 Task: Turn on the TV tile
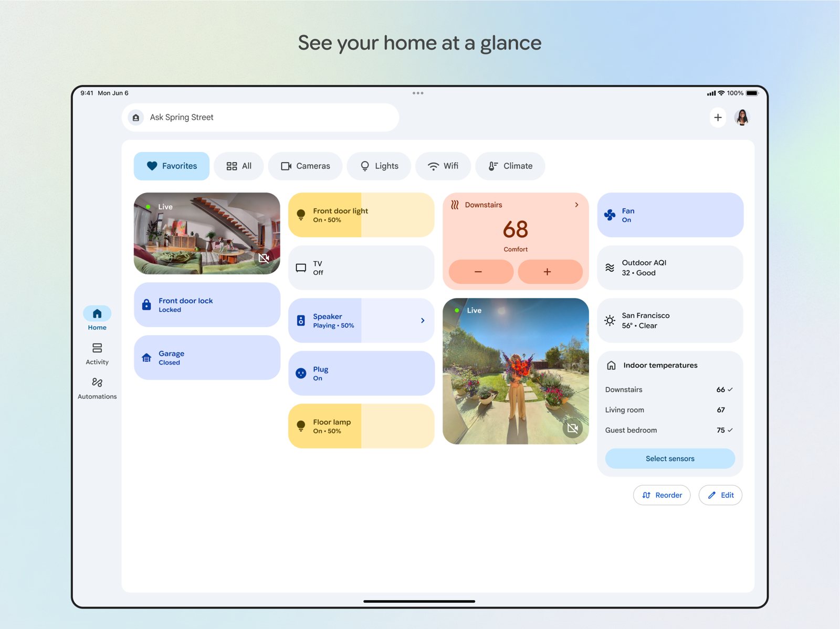point(361,268)
